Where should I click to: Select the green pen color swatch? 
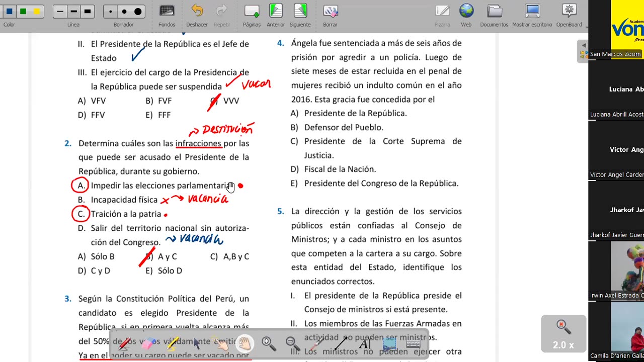click(23, 11)
